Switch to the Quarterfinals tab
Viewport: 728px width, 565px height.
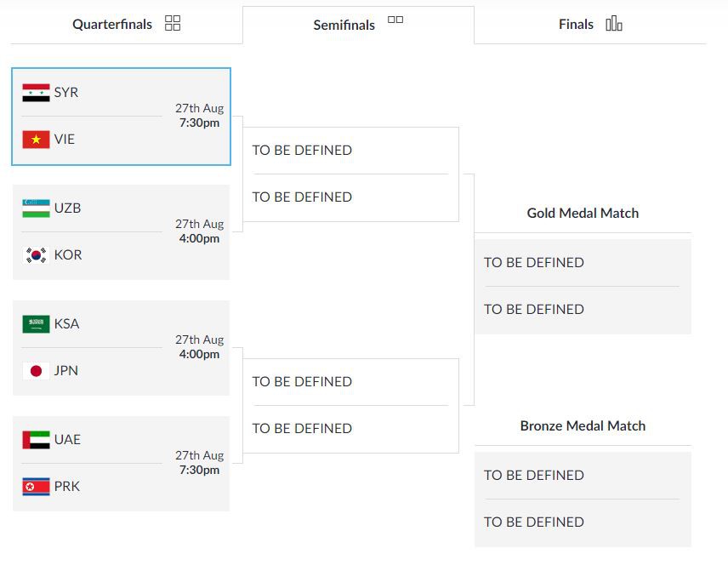click(112, 25)
